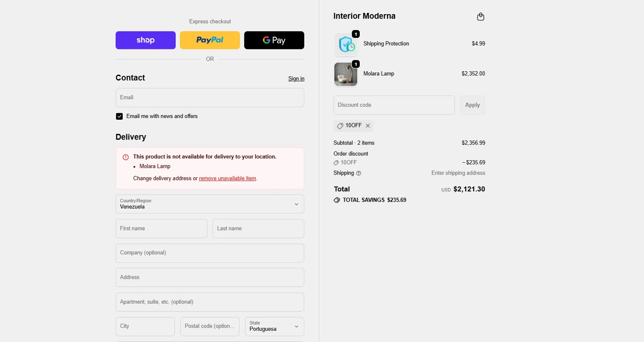The height and width of the screenshot is (342, 644).
Task: Click the Molara Lamp price $2,352.00
Action: point(473,74)
